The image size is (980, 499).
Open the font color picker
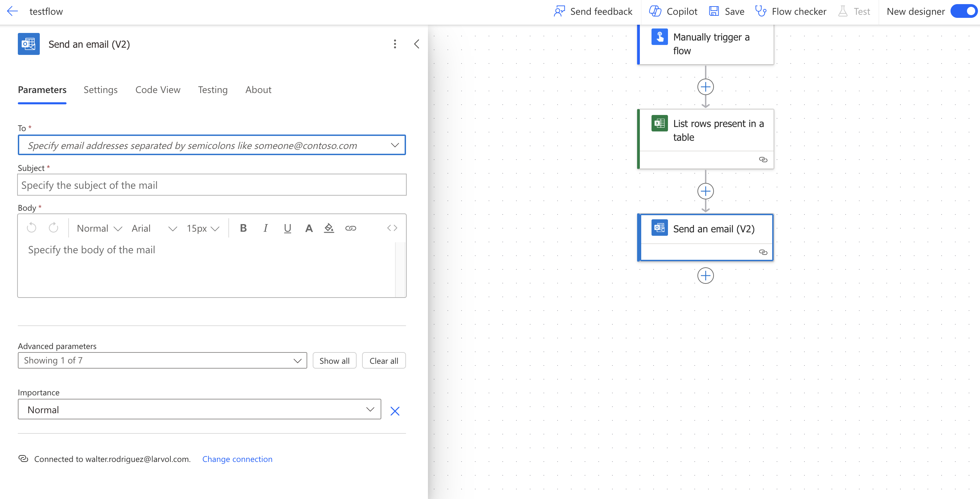click(309, 228)
